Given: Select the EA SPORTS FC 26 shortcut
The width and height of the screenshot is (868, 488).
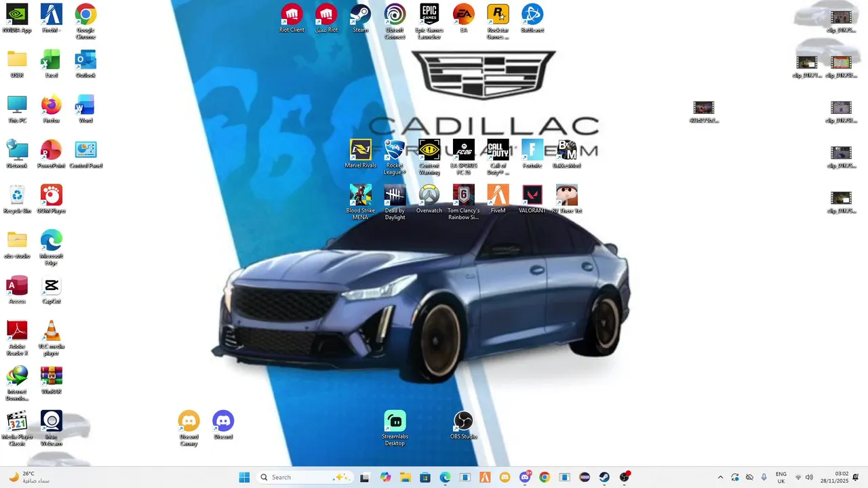Looking at the screenshot, I should click(463, 157).
